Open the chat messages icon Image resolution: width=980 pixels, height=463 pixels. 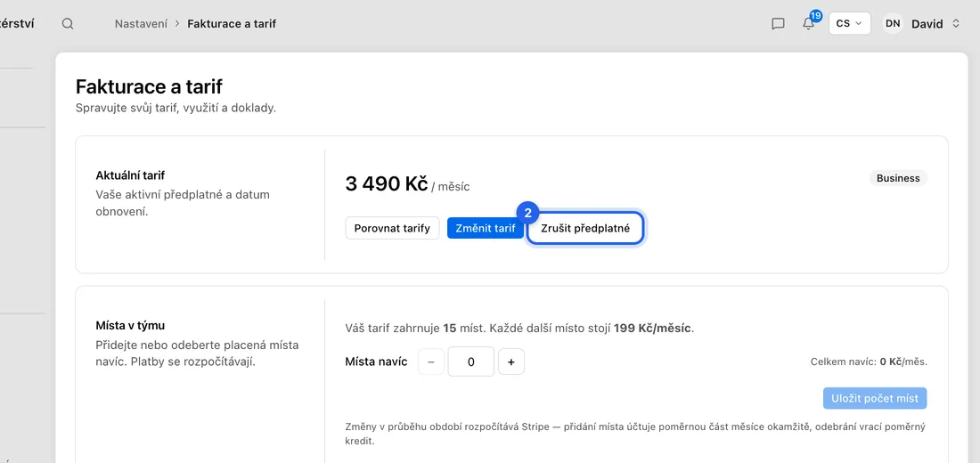point(778,24)
